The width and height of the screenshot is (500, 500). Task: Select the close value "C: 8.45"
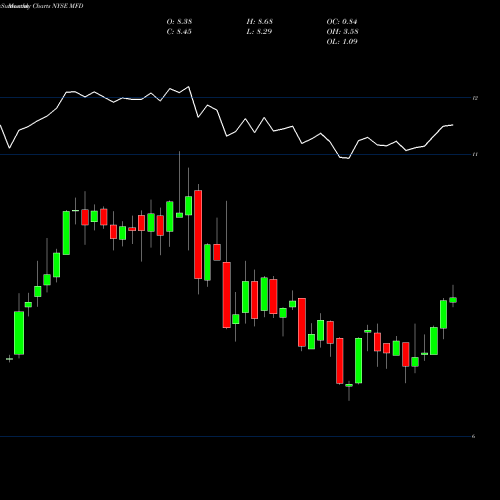coord(179,32)
